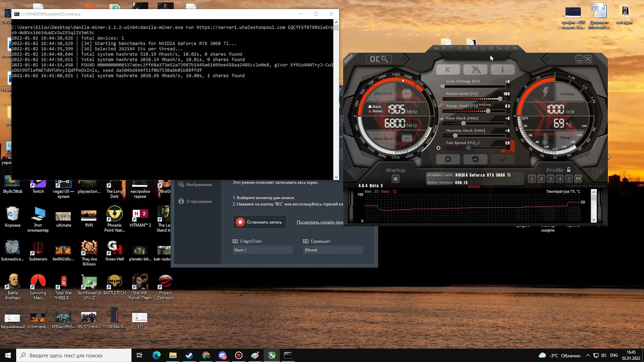This screenshot has width=644, height=362.
Task: Open the Core Clock curve editor icon
Action: click(x=440, y=118)
